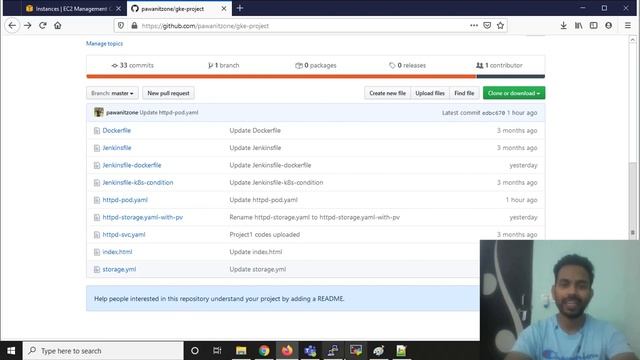Open the Firefox home page icon

coord(58,25)
